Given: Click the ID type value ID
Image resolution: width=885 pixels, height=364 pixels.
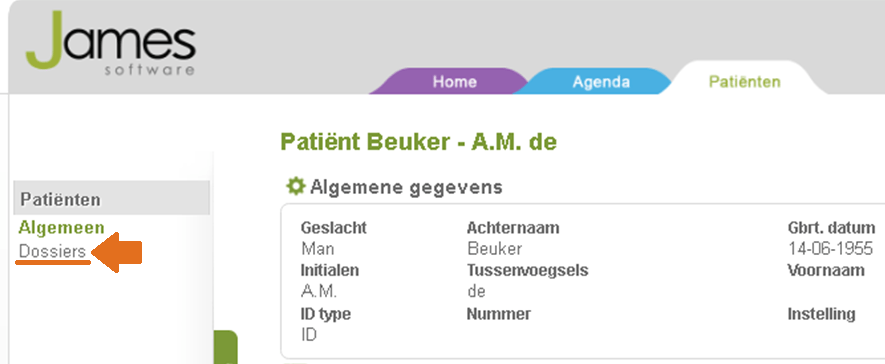Looking at the screenshot, I should [x=309, y=335].
